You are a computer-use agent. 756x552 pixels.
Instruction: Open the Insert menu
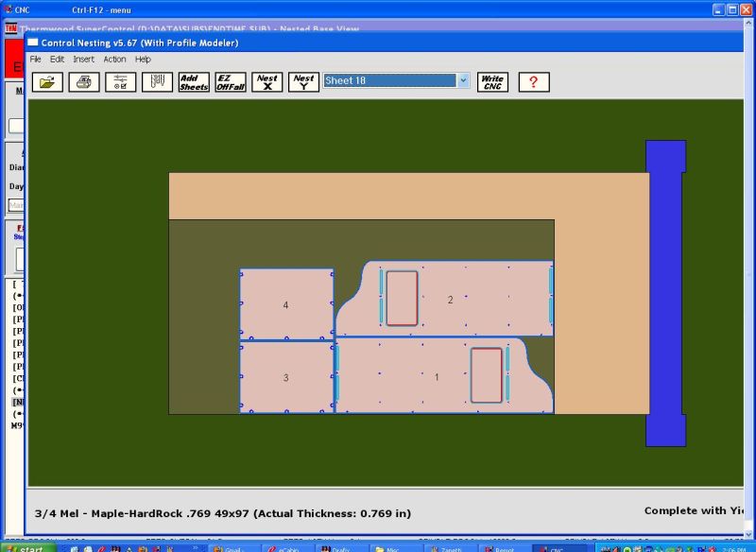tap(84, 59)
